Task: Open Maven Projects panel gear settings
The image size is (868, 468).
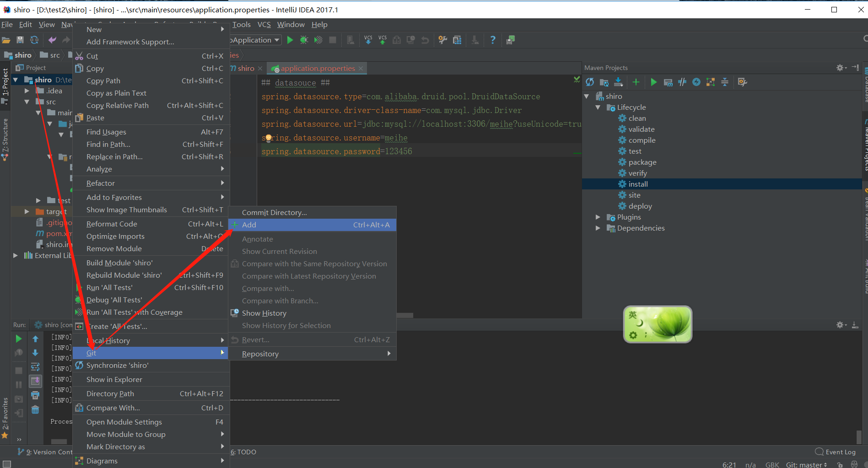Action: click(x=841, y=68)
